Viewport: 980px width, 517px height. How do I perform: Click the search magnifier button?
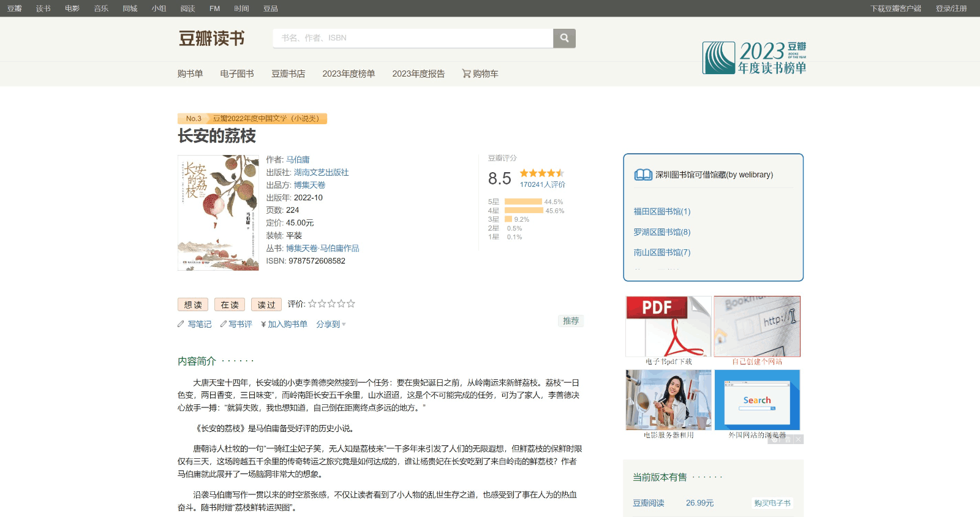[x=564, y=38]
